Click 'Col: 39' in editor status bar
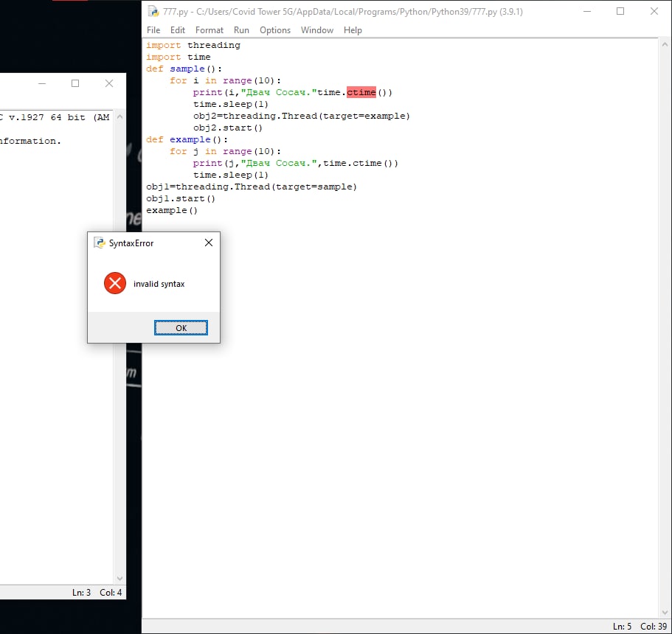The image size is (672, 634). tap(654, 627)
